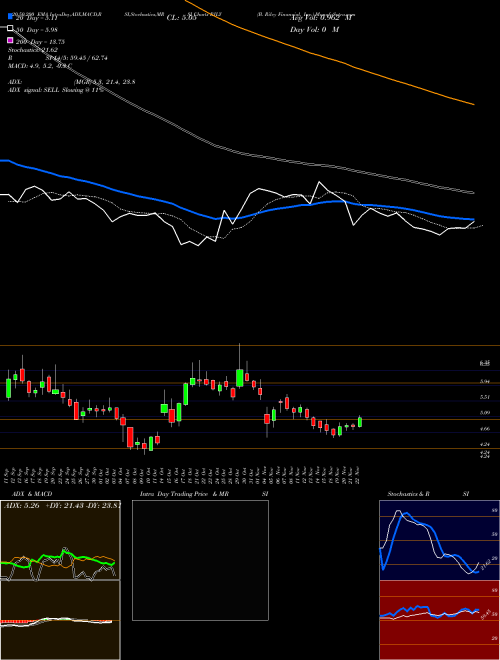This screenshot has width=500, height=660.
Task: Click the 'ADX signal: SELL Slowing' text
Action: tap(56, 90)
